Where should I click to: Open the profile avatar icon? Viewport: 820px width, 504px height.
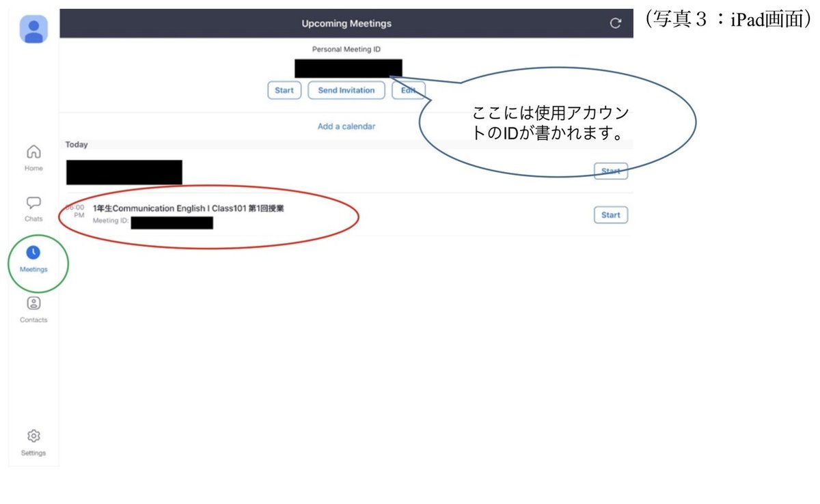coord(33,29)
